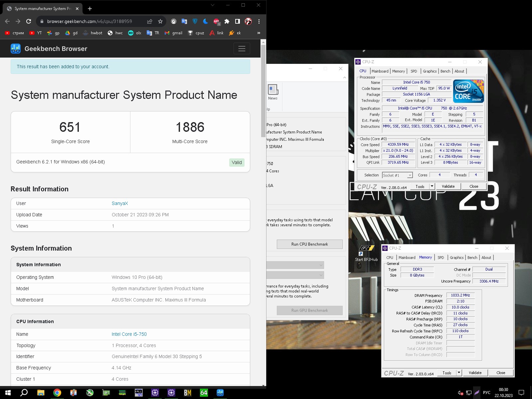Open File Explorer from the taskbar
This screenshot has width=532, height=399.
click(41, 393)
